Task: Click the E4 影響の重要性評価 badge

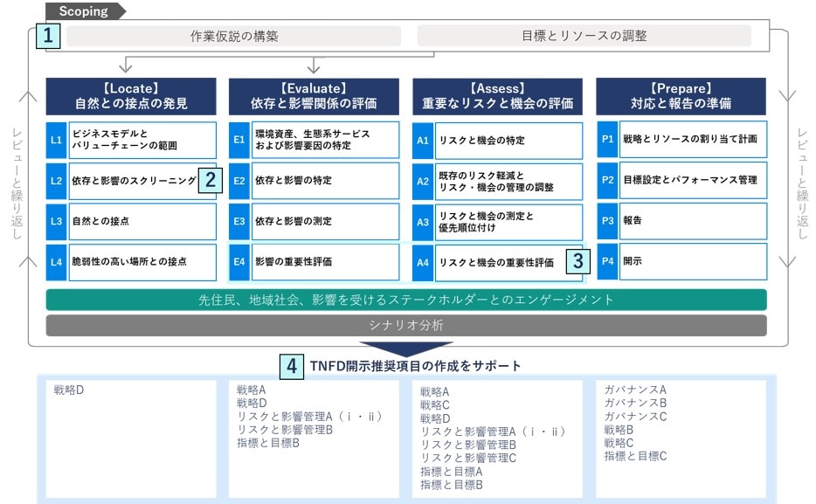Action: click(237, 261)
